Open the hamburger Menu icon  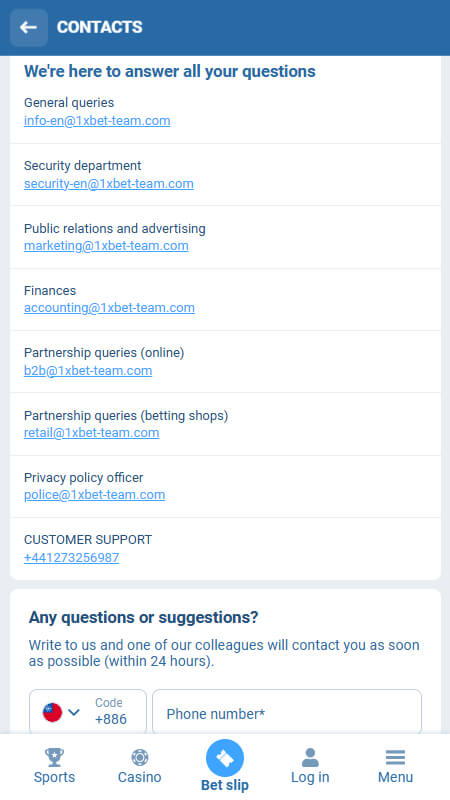tap(395, 758)
